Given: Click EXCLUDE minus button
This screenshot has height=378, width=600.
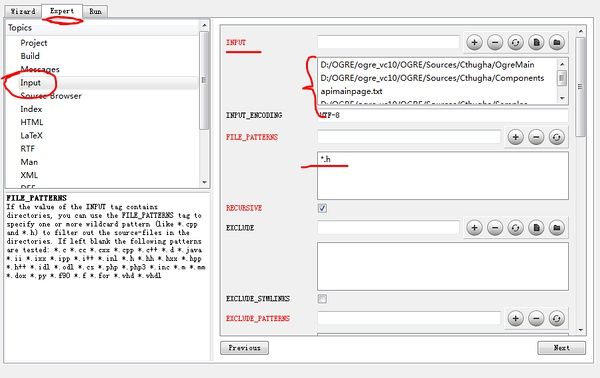Looking at the screenshot, I should coord(495,228).
